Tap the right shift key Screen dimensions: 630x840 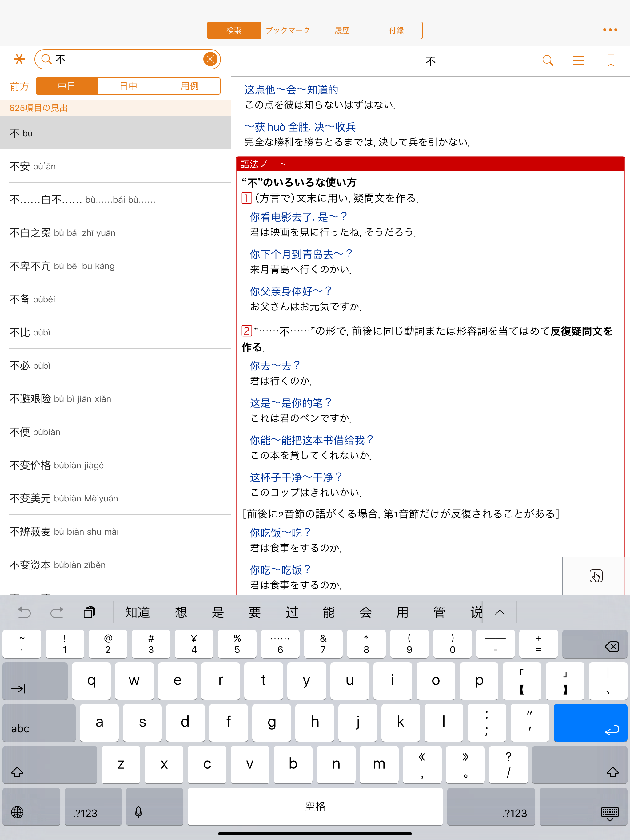[x=580, y=765]
